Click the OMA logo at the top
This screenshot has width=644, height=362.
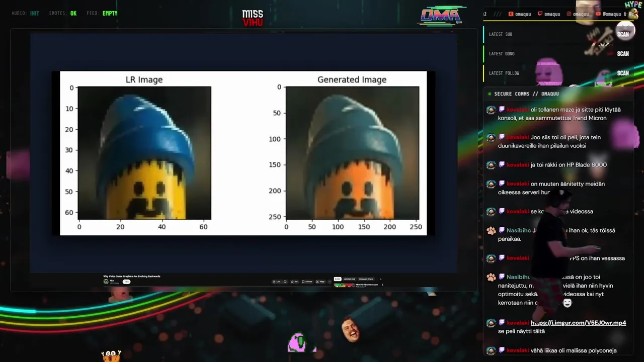point(441,16)
